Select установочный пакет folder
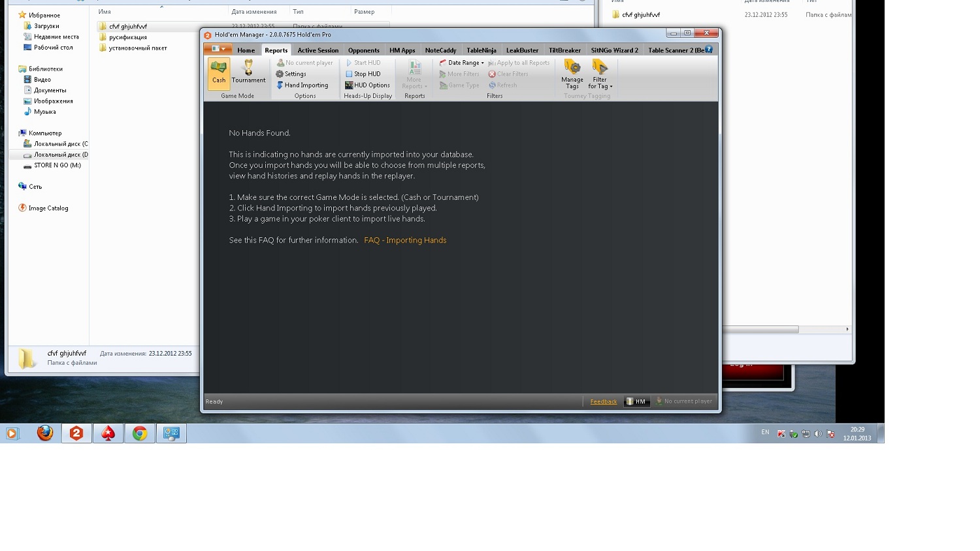980x551 pixels. [x=138, y=48]
